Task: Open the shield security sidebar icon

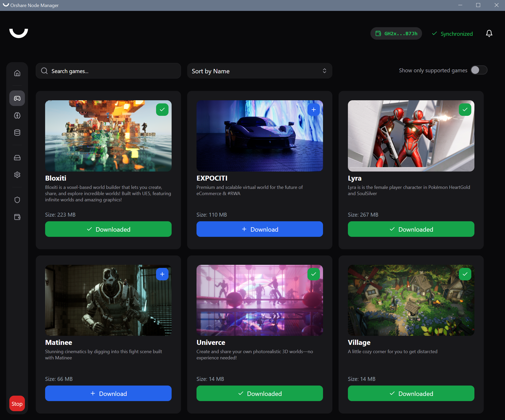Action: [x=17, y=200]
